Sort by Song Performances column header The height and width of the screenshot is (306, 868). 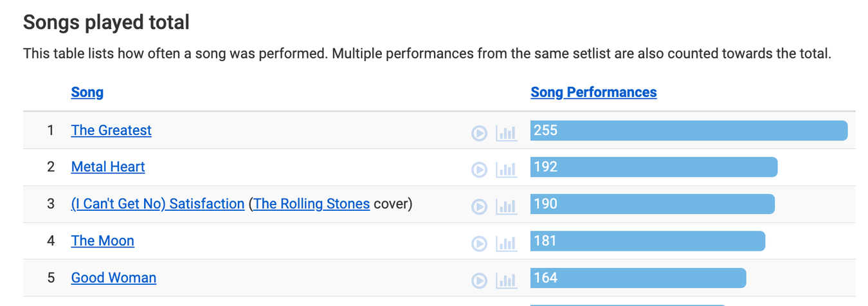point(593,92)
